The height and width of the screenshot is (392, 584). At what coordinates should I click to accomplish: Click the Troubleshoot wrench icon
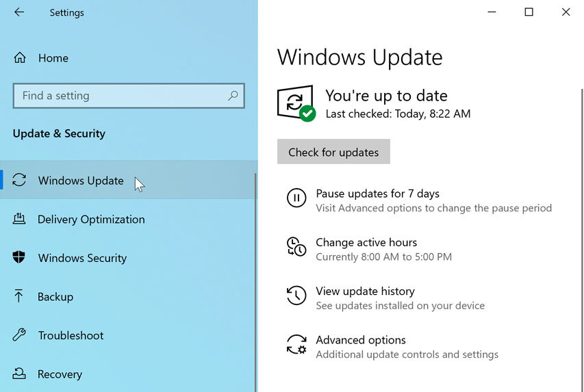(x=19, y=335)
